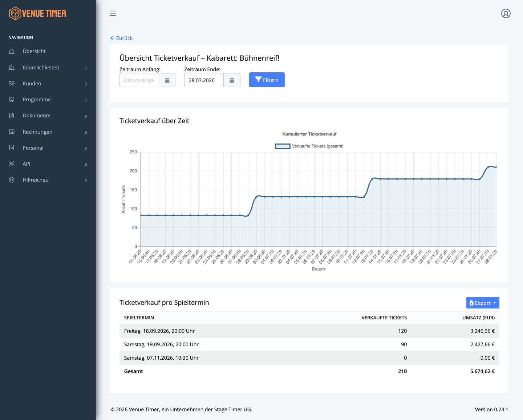This screenshot has width=523, height=420.
Task: Toggle the Verkaufte Tickets legend box
Action: (283, 146)
